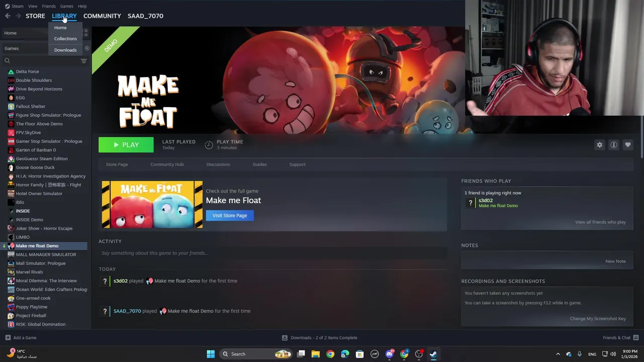Click View all friends who play
644x362 pixels.
pos(600,222)
